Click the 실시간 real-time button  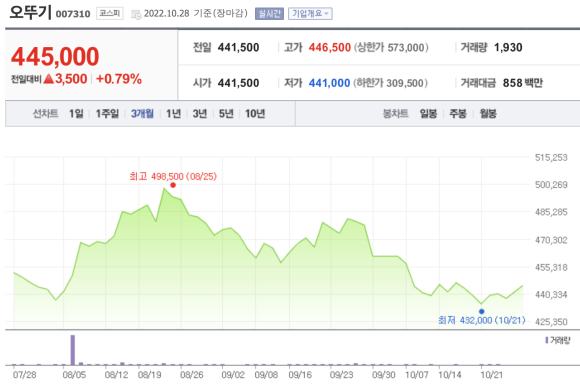tap(269, 14)
